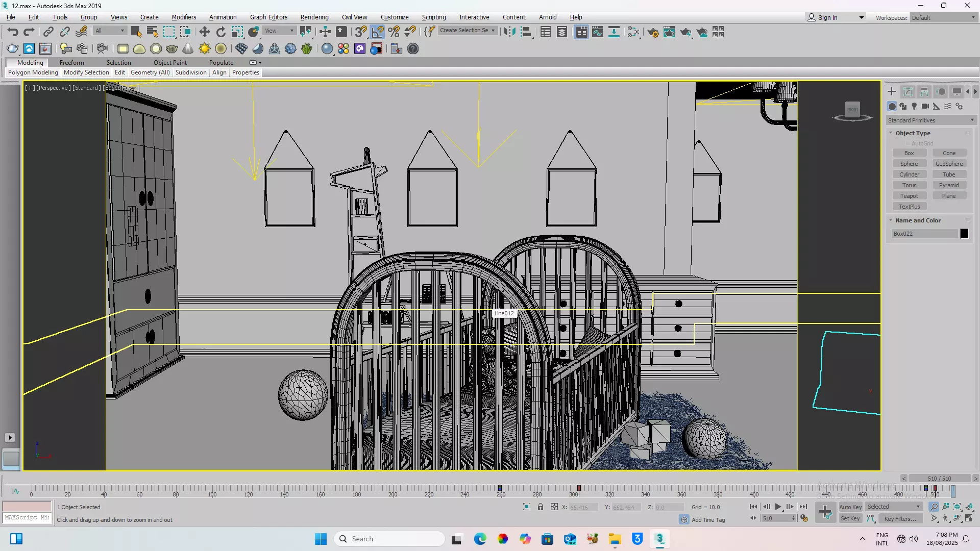Image resolution: width=980 pixels, height=551 pixels.
Task: Click the Zoom Extents navigation icon
Action: coord(958,507)
